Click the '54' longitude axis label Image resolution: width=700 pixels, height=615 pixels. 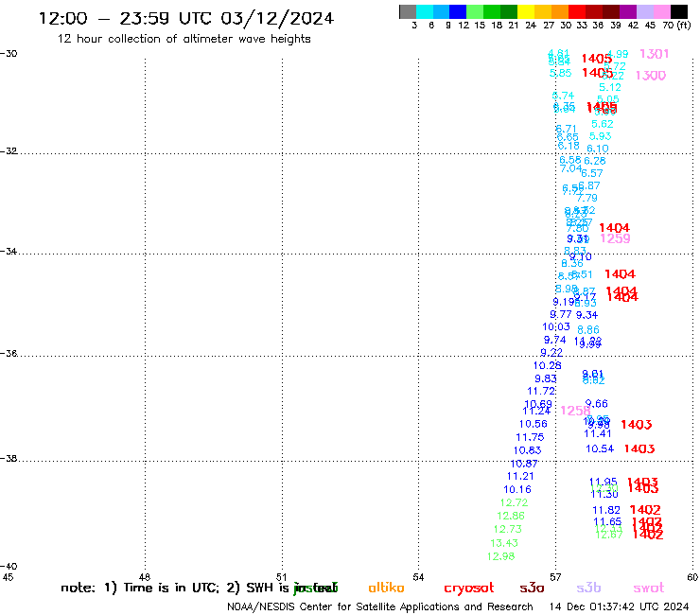click(418, 577)
